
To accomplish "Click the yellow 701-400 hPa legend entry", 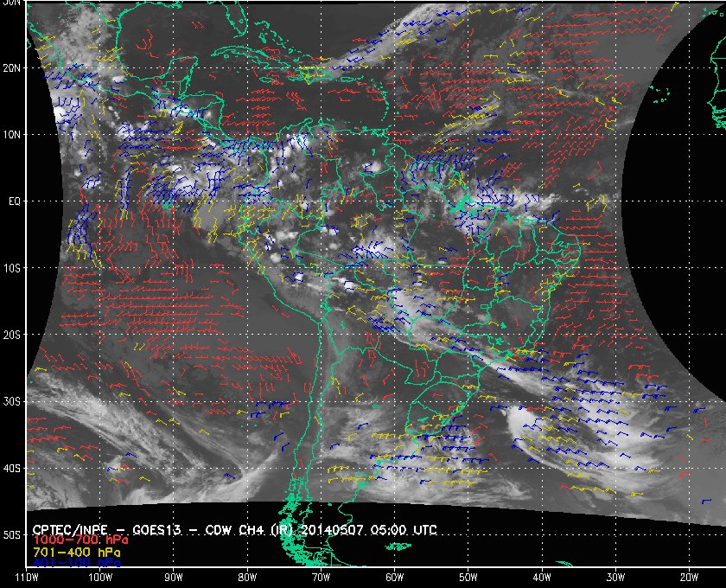I will click(x=77, y=553).
